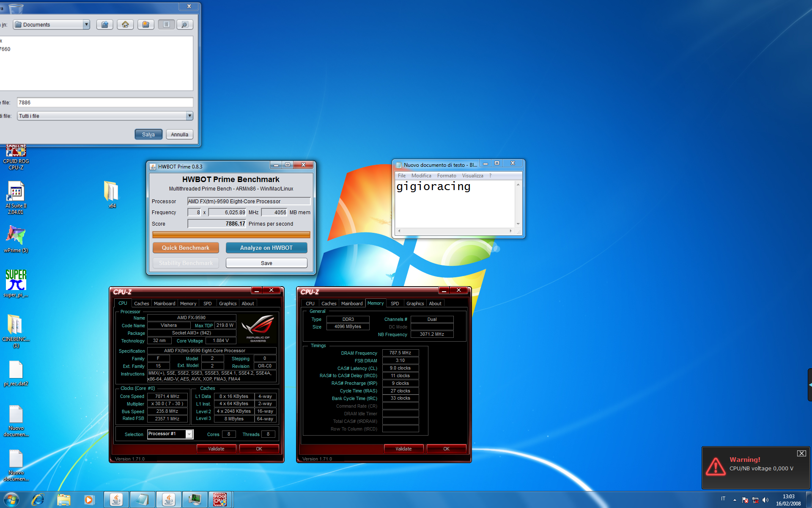Image resolution: width=812 pixels, height=508 pixels.
Task: Open the x64 folder on desktop
Action: [112, 194]
